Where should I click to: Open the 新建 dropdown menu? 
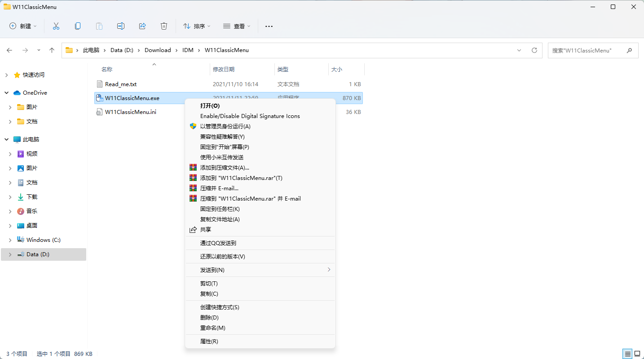pyautogui.click(x=23, y=26)
